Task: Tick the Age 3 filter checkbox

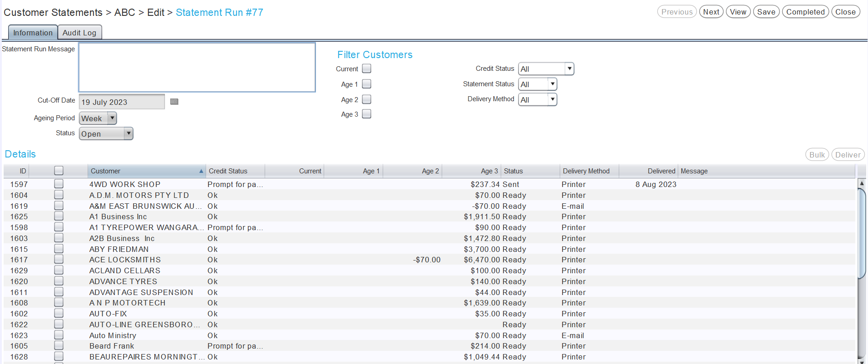Action: 367,114
